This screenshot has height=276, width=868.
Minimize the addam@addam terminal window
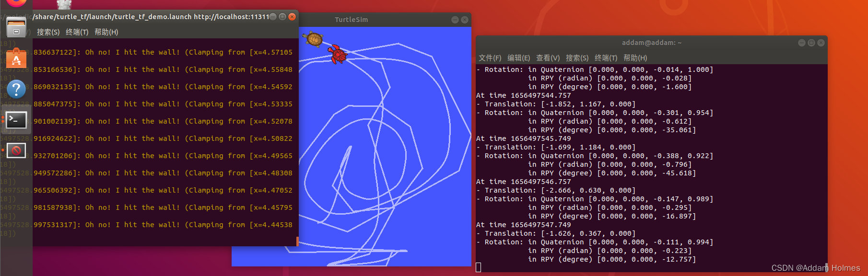point(801,43)
